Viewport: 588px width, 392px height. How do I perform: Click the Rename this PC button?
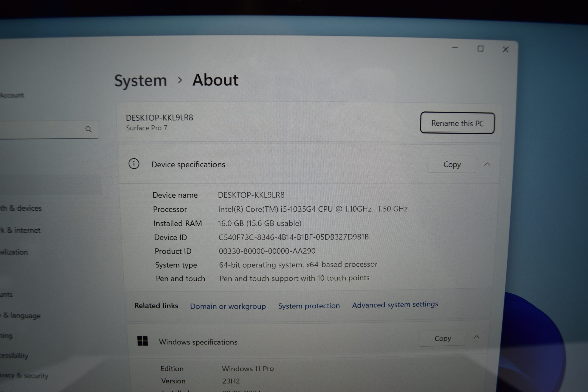pos(457,123)
